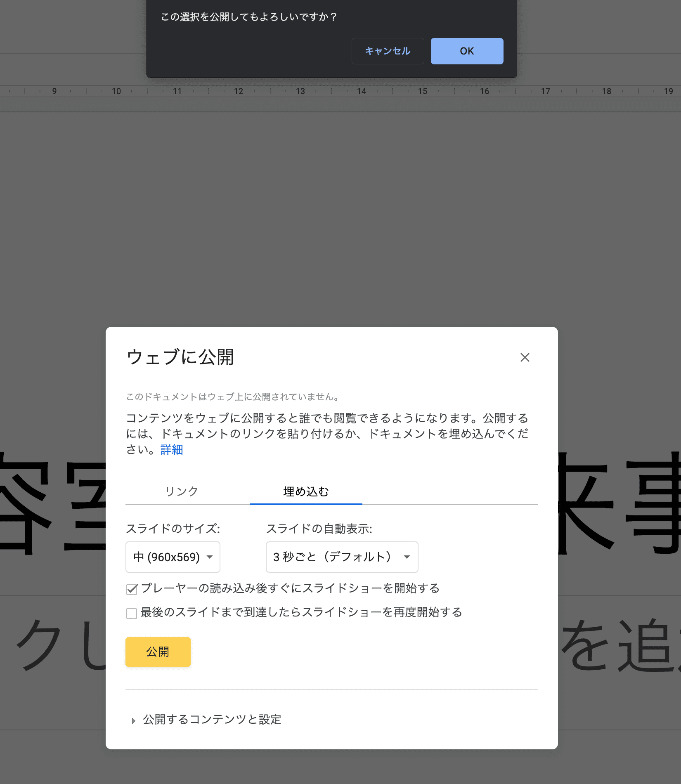Open the 3 秒ごと(デフォルト) auto-advance dropdown

pos(341,557)
